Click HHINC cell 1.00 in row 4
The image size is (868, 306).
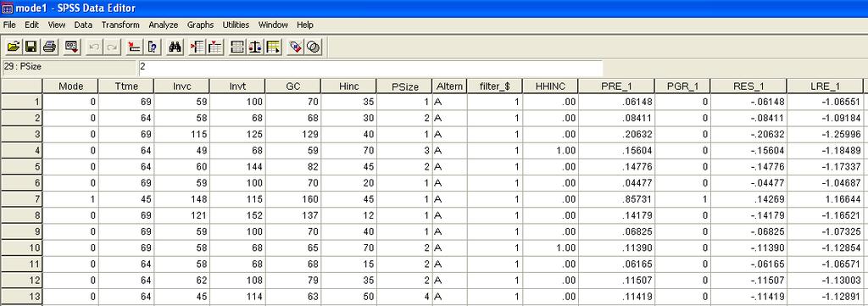(x=550, y=151)
